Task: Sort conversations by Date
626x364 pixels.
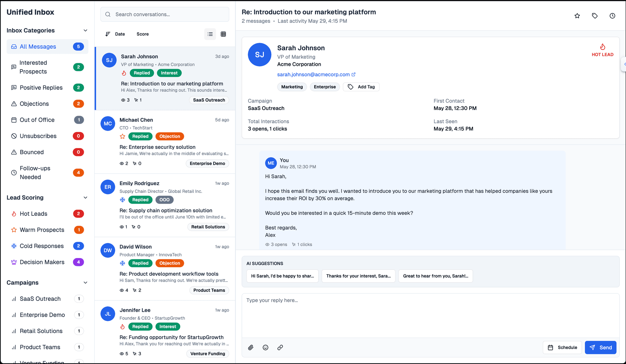Action: pyautogui.click(x=115, y=34)
